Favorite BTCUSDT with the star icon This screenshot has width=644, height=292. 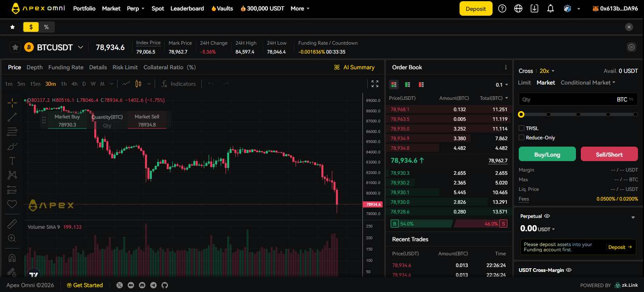coord(15,48)
